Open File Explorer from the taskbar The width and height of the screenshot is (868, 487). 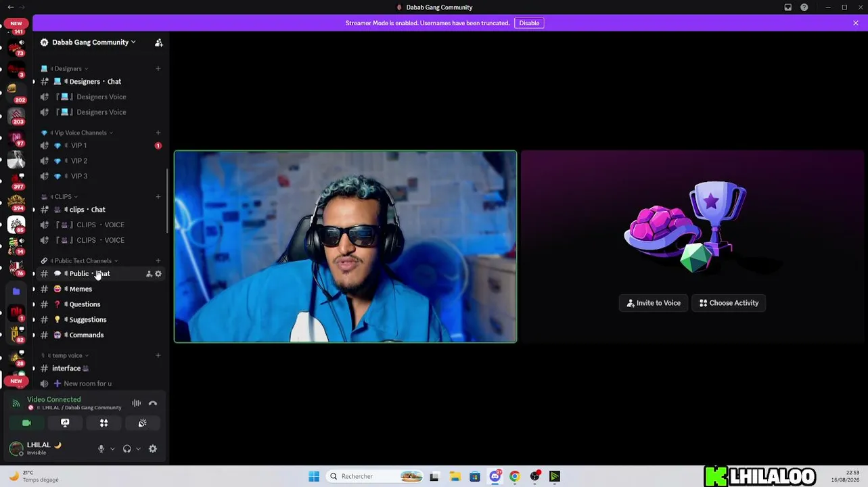[x=455, y=476]
